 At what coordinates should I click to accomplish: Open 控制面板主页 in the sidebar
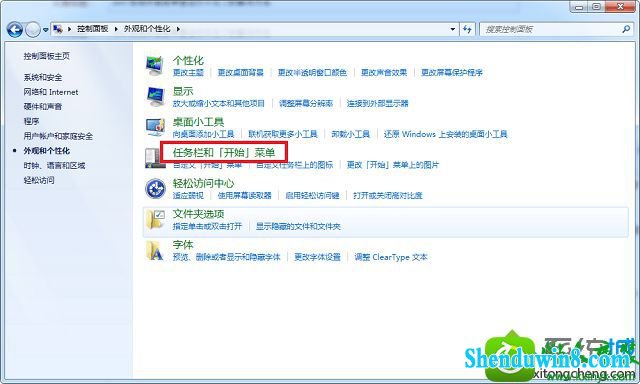(x=47, y=56)
